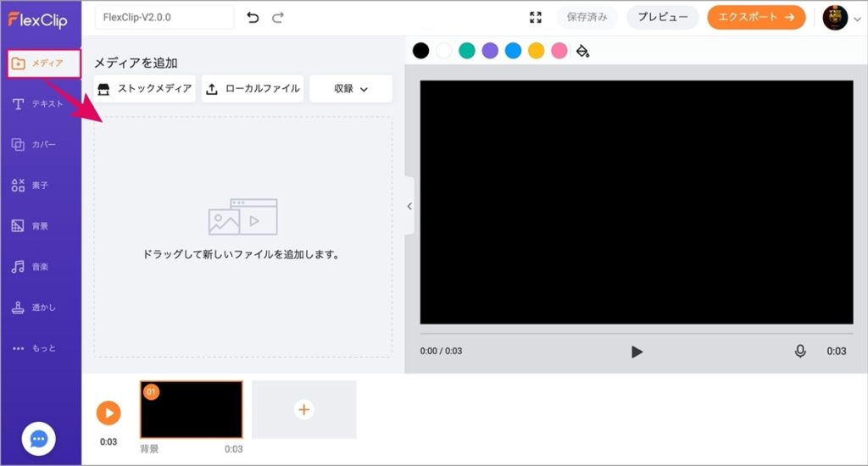Select storyboard scene 01 thumbnail
Image resolution: width=868 pixels, height=466 pixels.
[192, 409]
